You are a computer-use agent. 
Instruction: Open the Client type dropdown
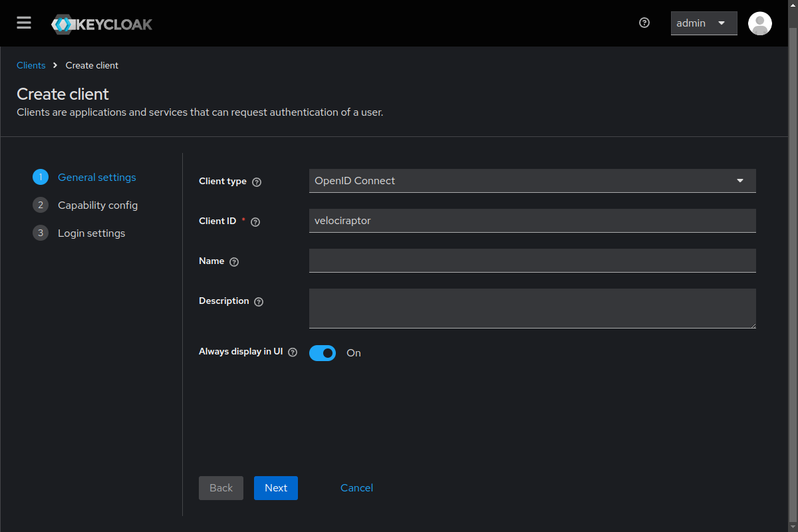click(x=532, y=181)
